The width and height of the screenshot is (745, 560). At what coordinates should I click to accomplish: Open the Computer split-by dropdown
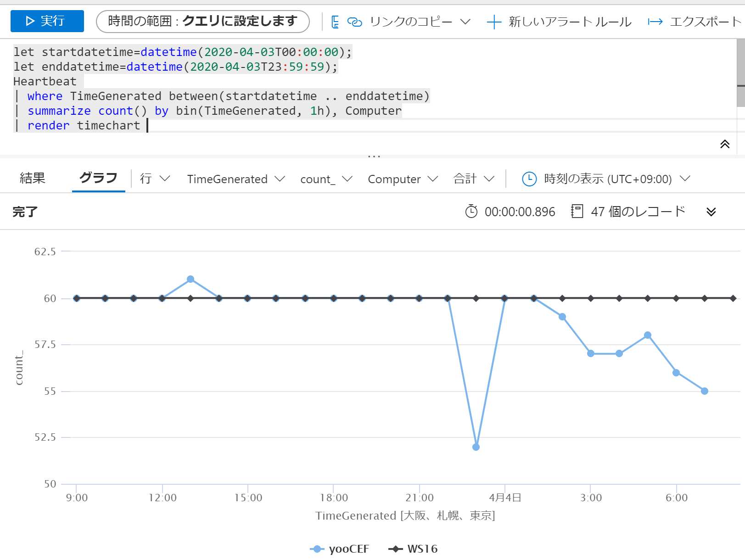(x=403, y=179)
